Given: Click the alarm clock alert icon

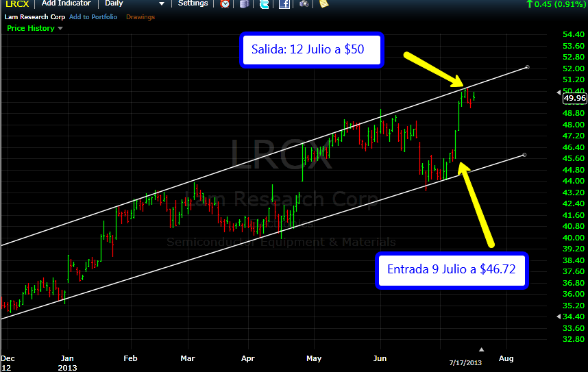Looking at the screenshot, I should coord(225,4).
